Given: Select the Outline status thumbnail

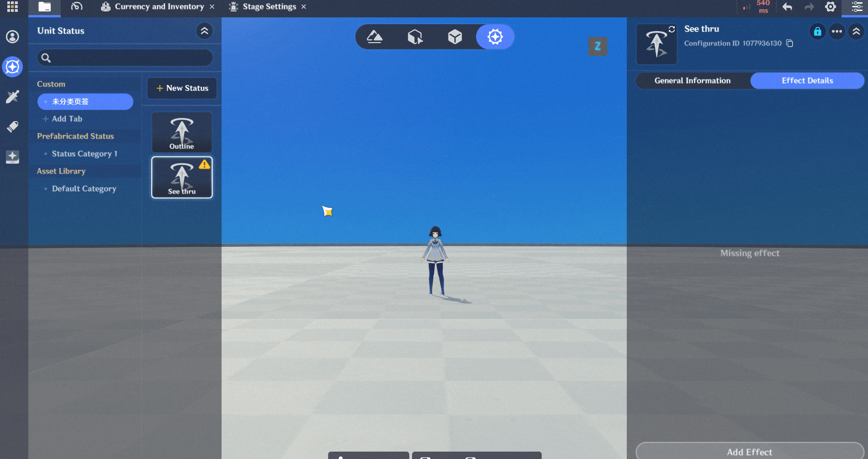Looking at the screenshot, I should coord(182,132).
